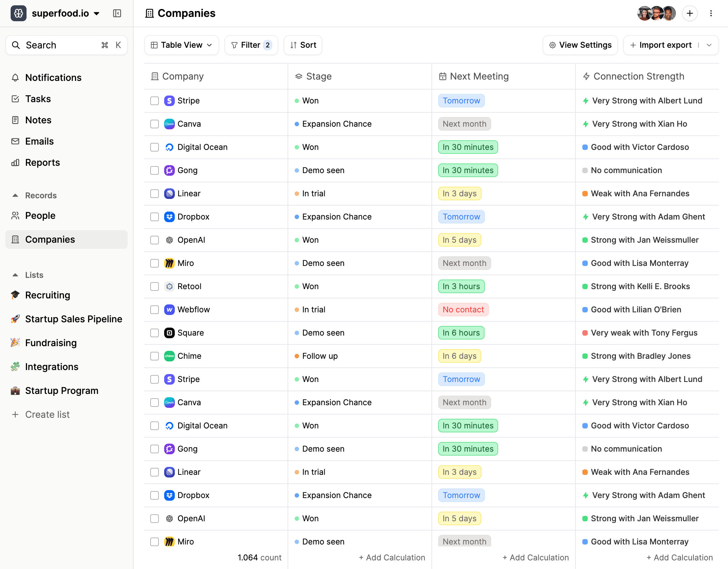Click Very weak with Tony Fergus cell

click(x=647, y=333)
